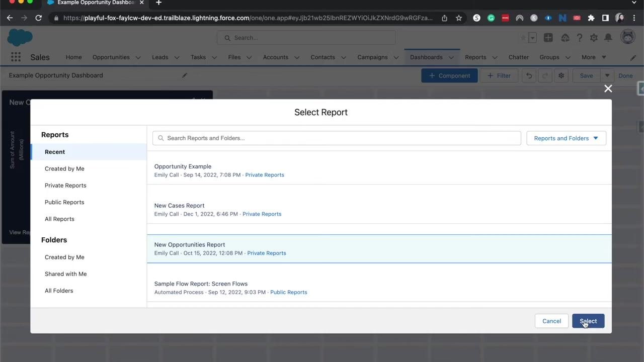Open the Chatter tab
The image size is (644, 362).
(x=518, y=57)
